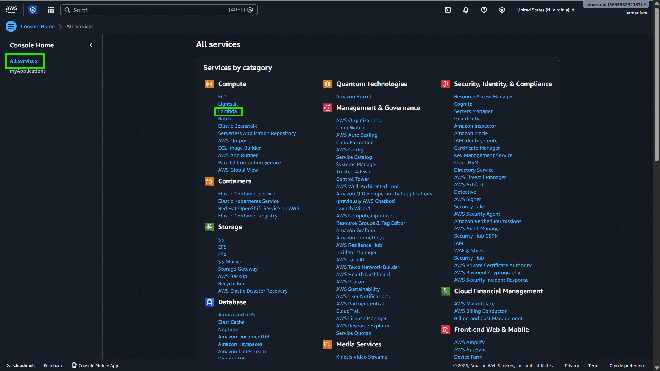
Task: Click the blue round icon beside the AWS logo
Action: 33,10
